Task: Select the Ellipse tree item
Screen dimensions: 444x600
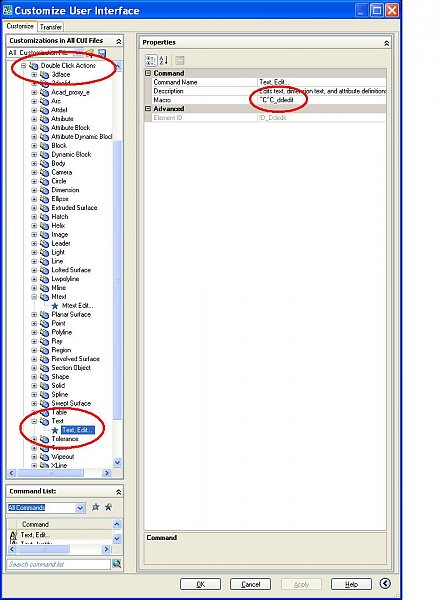Action: point(60,199)
